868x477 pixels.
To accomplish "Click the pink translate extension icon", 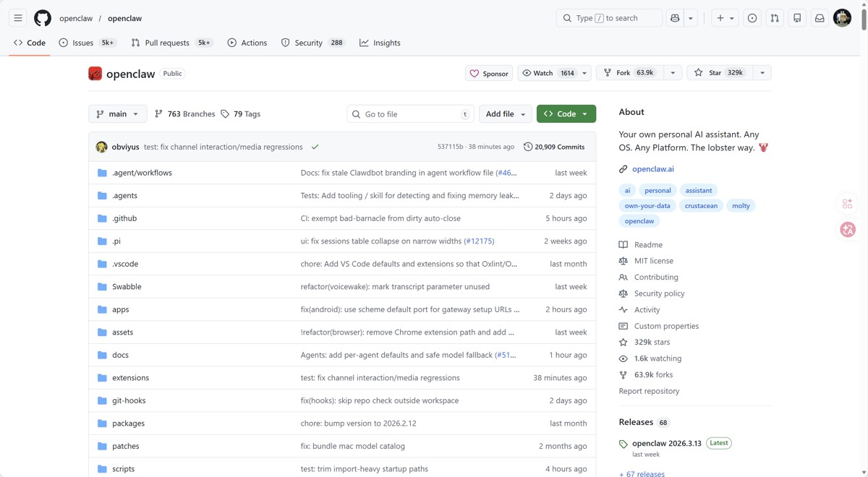I will [848, 229].
